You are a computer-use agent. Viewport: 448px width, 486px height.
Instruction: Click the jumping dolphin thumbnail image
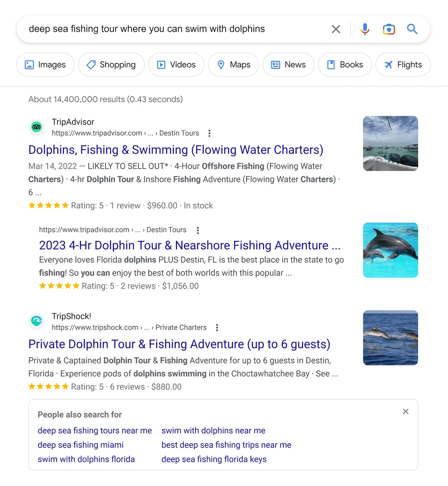click(x=390, y=250)
